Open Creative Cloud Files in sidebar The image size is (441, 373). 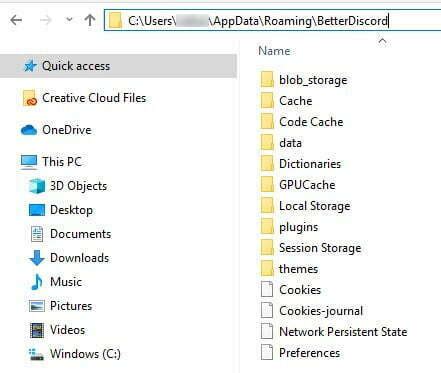(x=94, y=98)
